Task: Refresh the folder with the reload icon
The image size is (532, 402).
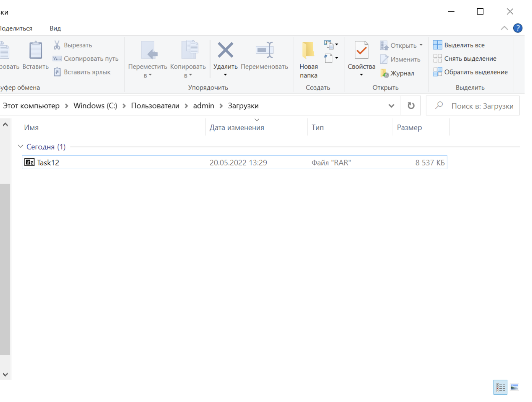Action: (x=411, y=106)
